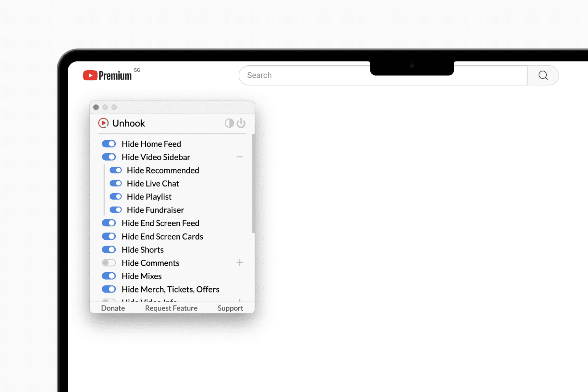Image resolution: width=588 pixels, height=392 pixels.
Task: Disable the Hide Comments toggle
Action: click(x=109, y=263)
